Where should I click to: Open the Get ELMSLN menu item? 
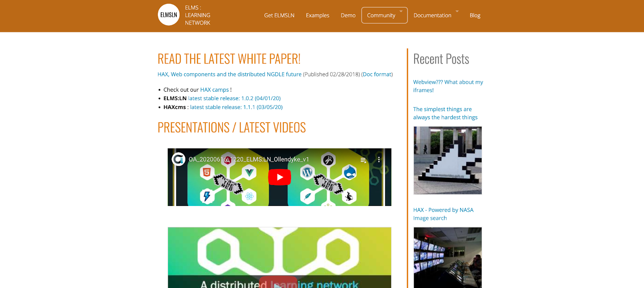point(279,15)
